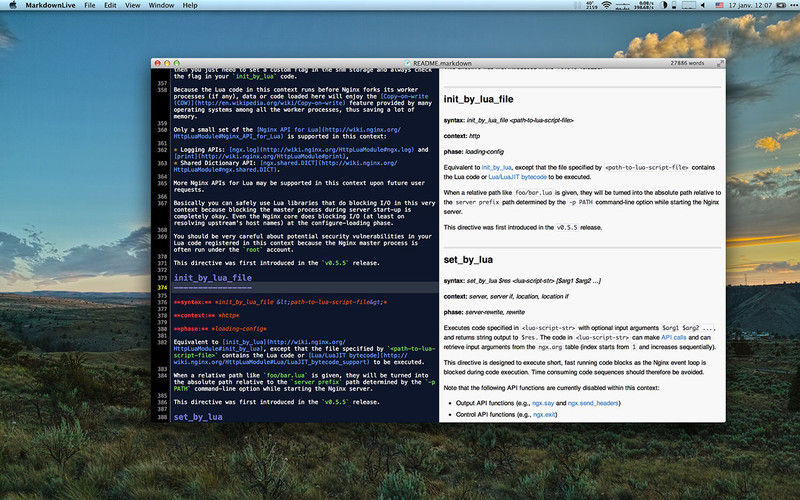Click the README.markdown window title
Screen dimensions: 800x500
click(x=442, y=63)
